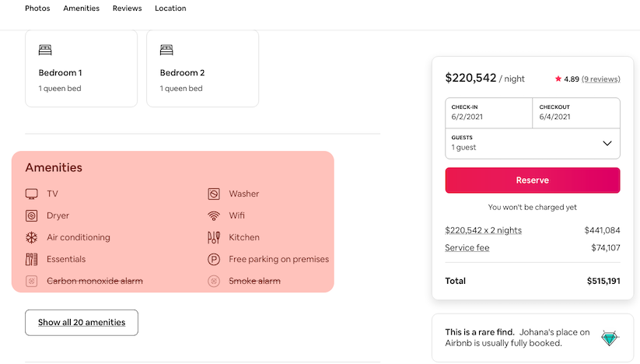Open the $220,542 x 2 nights breakdown

[483, 230]
